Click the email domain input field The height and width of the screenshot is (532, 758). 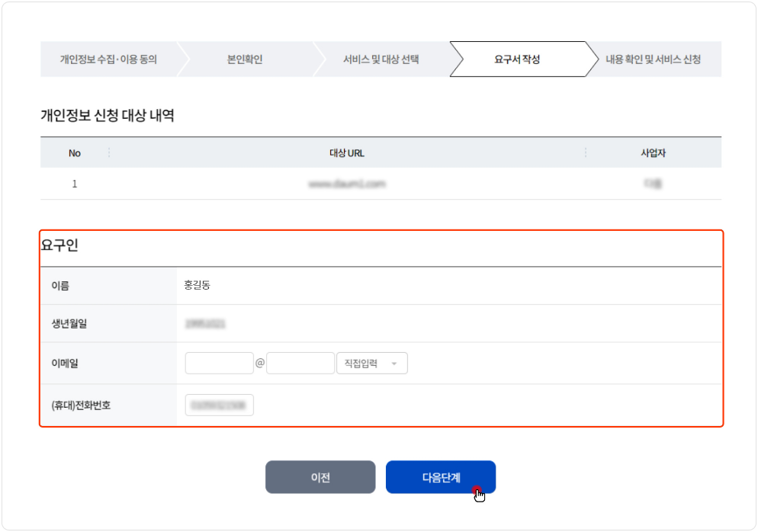coord(300,363)
